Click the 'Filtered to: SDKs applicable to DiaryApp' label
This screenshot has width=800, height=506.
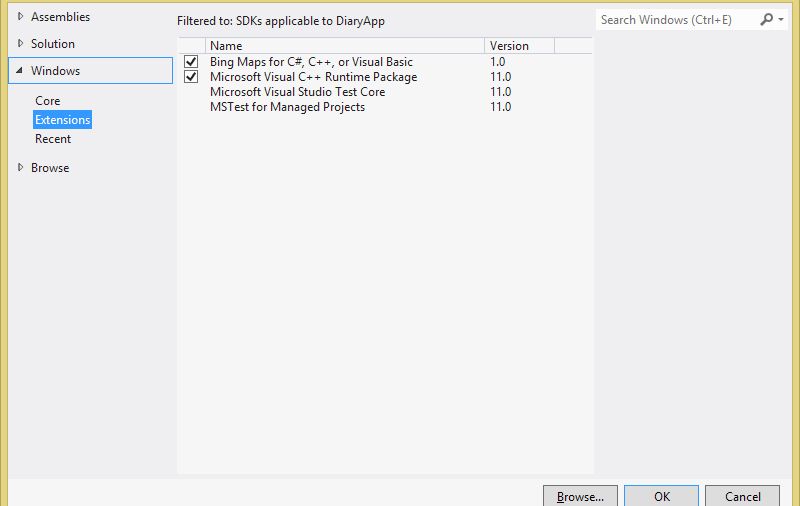point(281,21)
